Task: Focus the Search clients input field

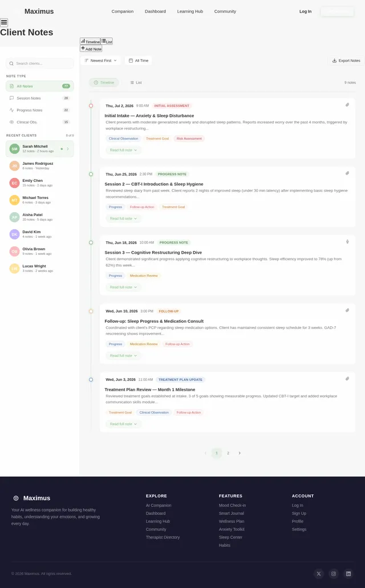Action: [40, 63]
